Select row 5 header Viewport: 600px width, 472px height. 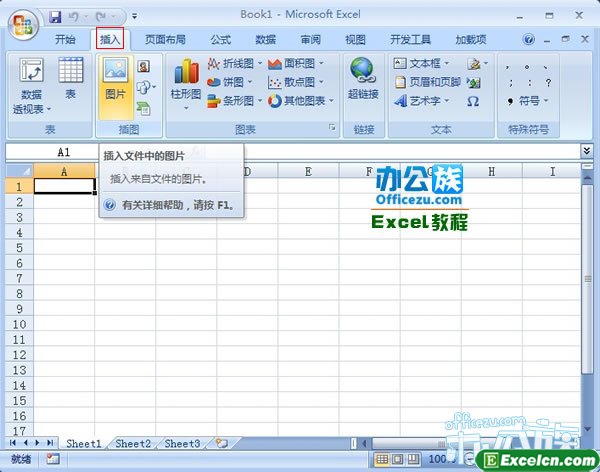click(x=20, y=247)
